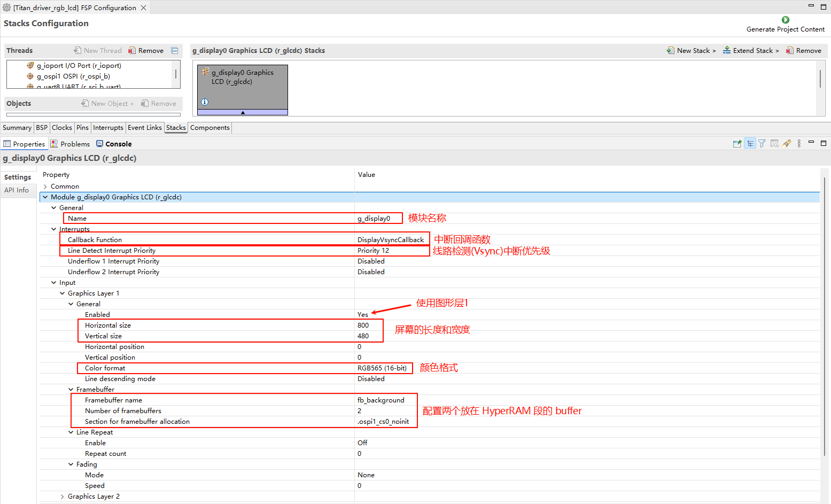Click the info icon on g_display0 stack block
Image resolution: width=831 pixels, height=504 pixels.
click(x=205, y=102)
